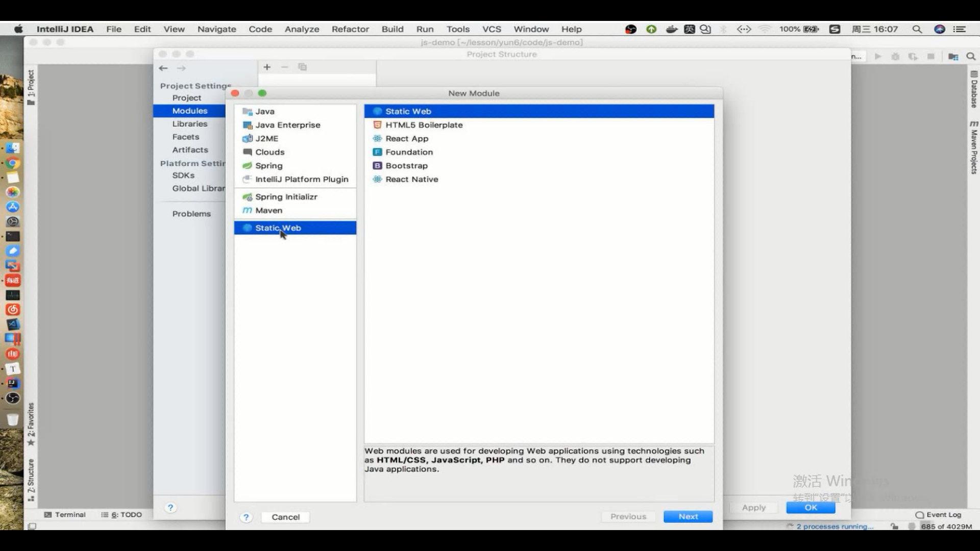Select Libraries in Project Settings
The image size is (980, 551).
click(x=189, y=123)
